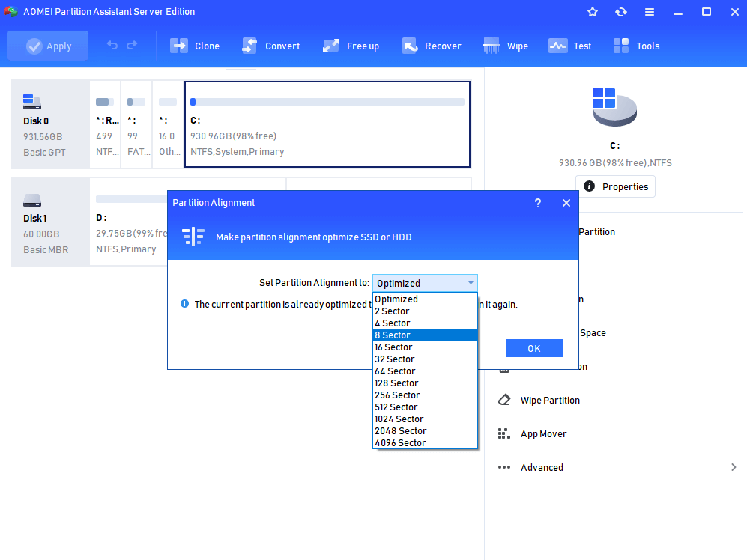Select the 499 MB recovery partition on Disk 0
Image resolution: width=747 pixels, height=560 pixels.
pyautogui.click(x=106, y=124)
